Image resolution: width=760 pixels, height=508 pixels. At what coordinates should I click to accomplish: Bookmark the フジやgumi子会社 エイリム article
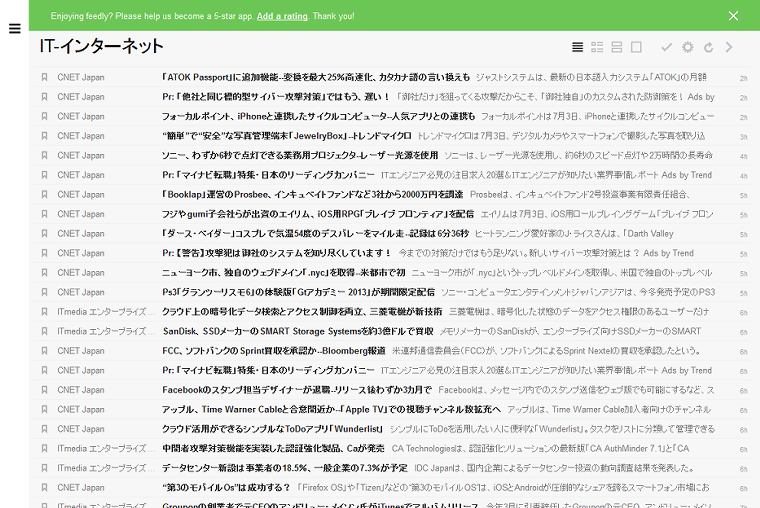(44, 214)
